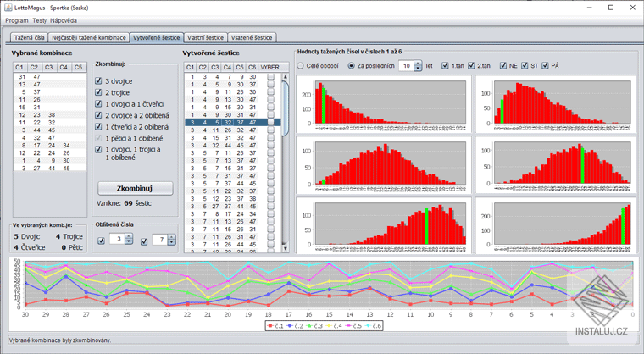Viewport: 644px width, 354px height.
Task: Click the č.5 legend entry
Action: [x=353, y=326]
